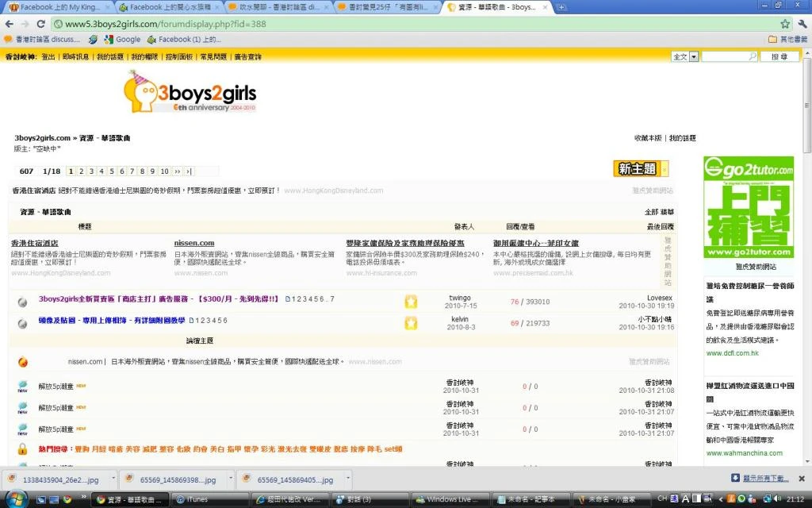Click the 3boys2girls anniversary logo
Screen dimensions: 812x508
(x=190, y=92)
